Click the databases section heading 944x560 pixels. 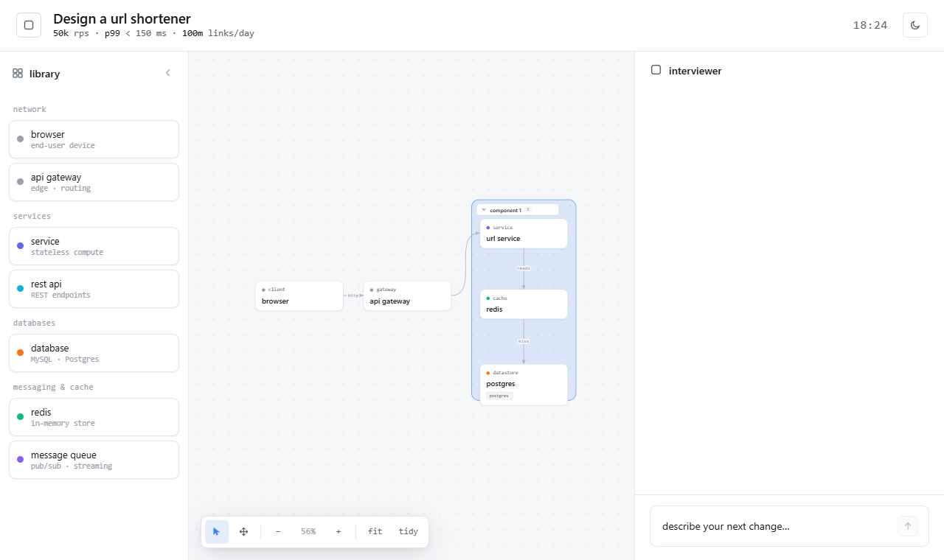coord(34,323)
